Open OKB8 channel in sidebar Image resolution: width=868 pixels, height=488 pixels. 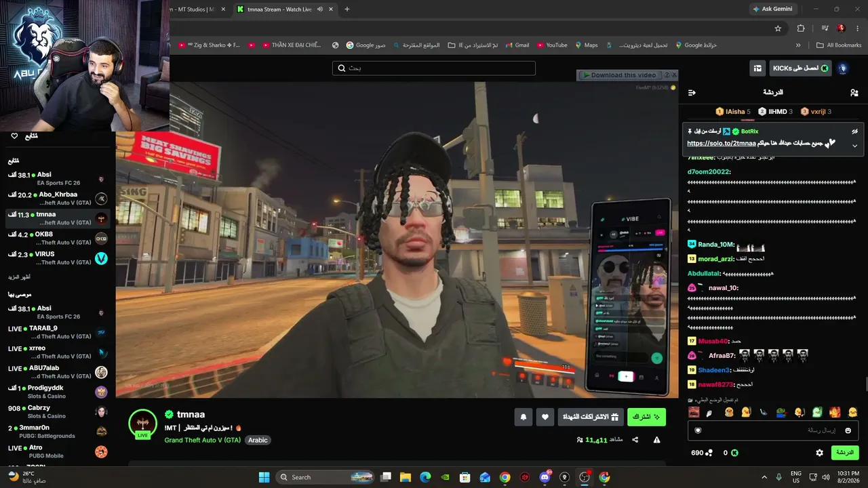point(58,239)
